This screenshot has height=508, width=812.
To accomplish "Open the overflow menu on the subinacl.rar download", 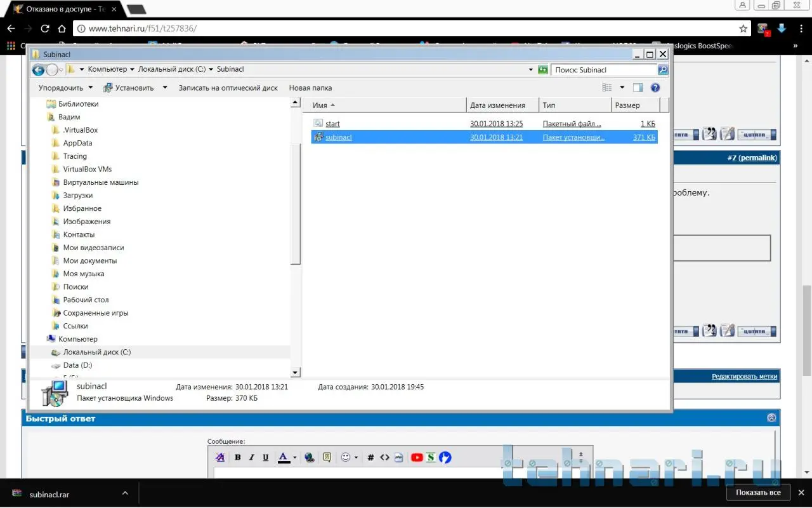I will pos(125,493).
